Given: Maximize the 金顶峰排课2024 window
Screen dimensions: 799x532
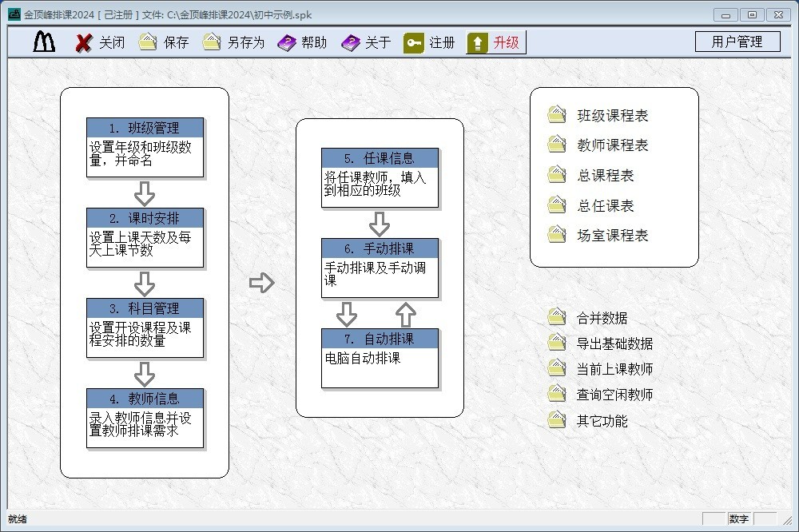Looking at the screenshot, I should pyautogui.click(x=752, y=14).
